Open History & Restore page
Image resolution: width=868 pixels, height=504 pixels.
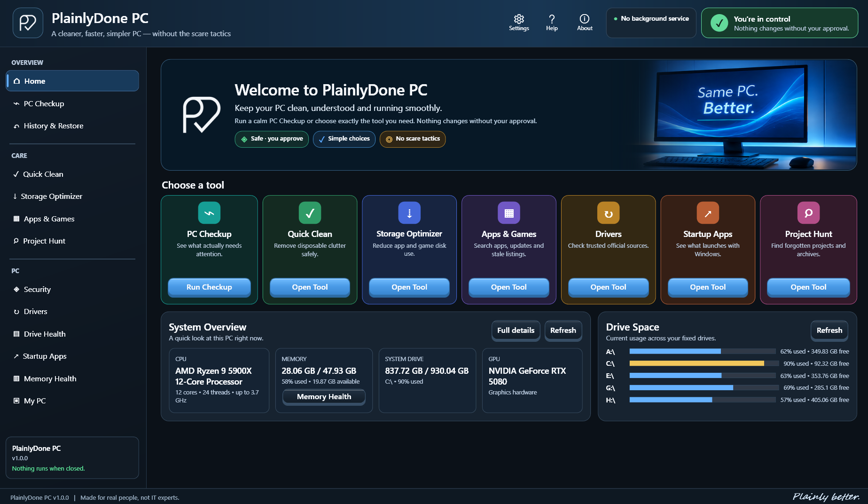(x=72, y=126)
